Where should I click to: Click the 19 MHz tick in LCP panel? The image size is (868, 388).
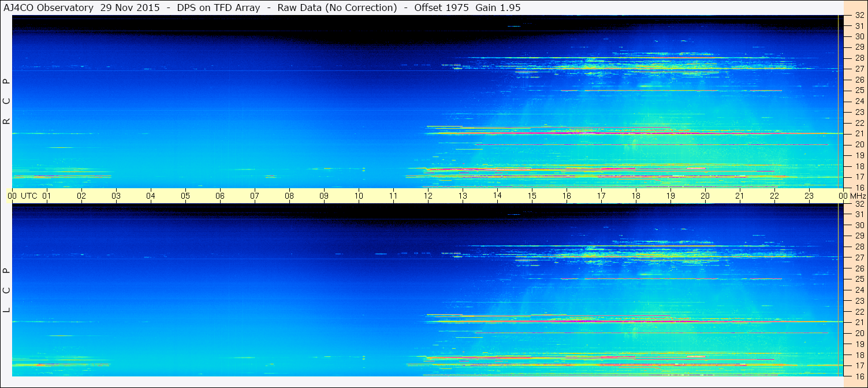point(859,344)
